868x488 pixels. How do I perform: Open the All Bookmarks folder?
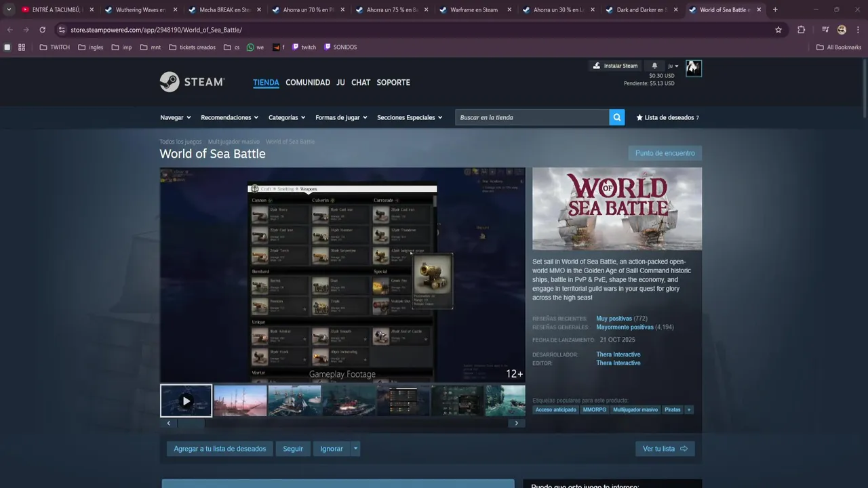(x=839, y=47)
